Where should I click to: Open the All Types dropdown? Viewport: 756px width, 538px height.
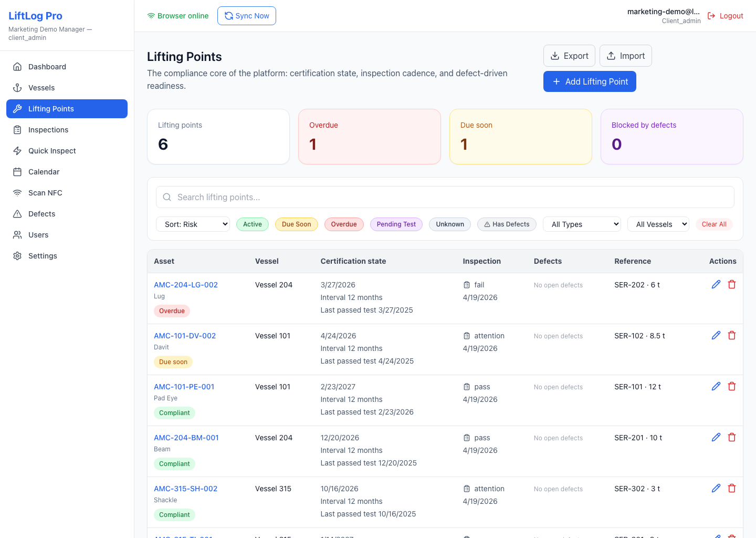point(582,224)
